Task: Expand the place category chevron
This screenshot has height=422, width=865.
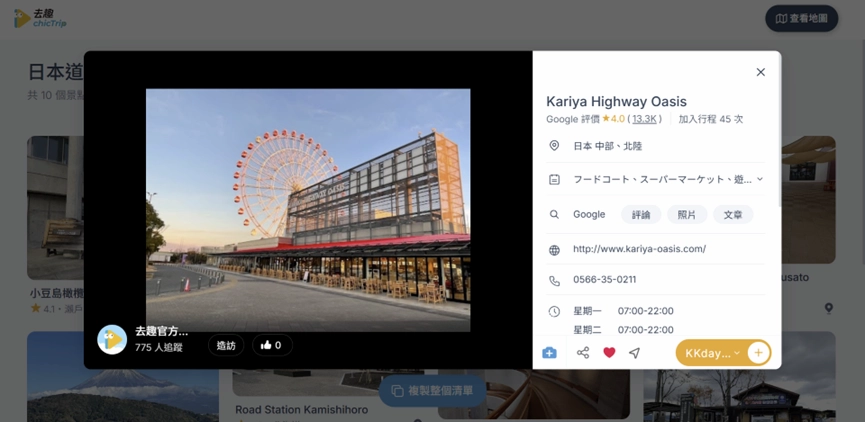Action: [760, 179]
